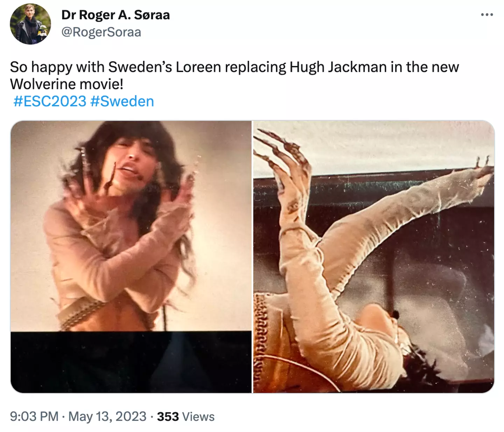
Task: Click the 9:03 PM timestamp
Action: point(34,416)
